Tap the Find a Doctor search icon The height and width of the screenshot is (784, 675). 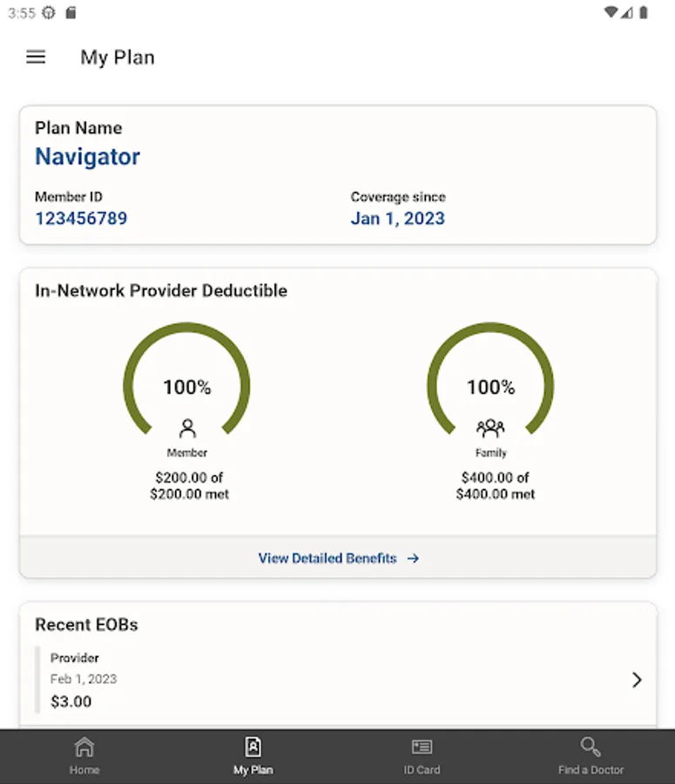tap(591, 747)
